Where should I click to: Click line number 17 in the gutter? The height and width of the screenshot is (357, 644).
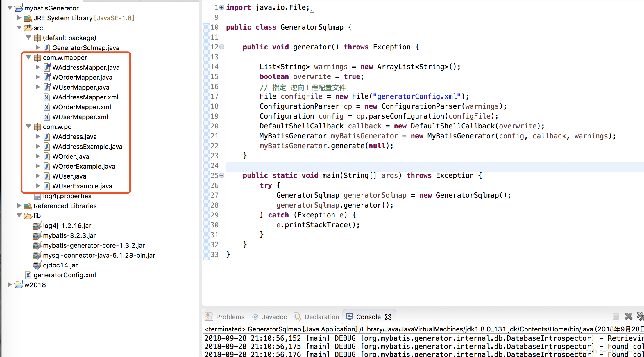pyautogui.click(x=214, y=97)
